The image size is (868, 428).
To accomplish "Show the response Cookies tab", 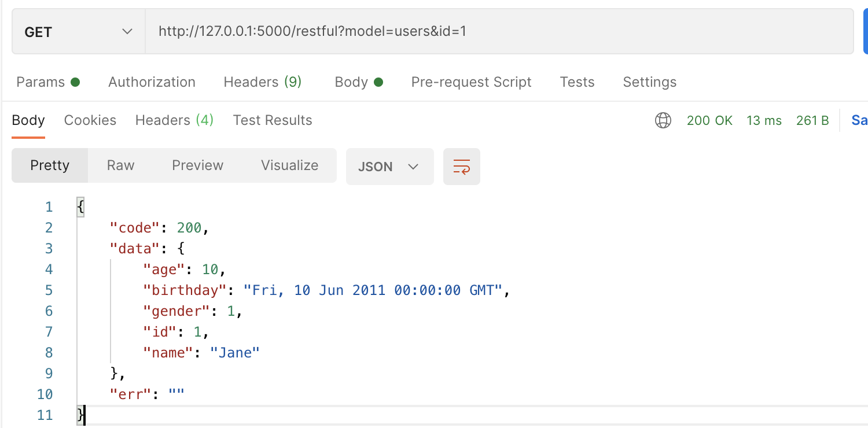I will click(90, 120).
